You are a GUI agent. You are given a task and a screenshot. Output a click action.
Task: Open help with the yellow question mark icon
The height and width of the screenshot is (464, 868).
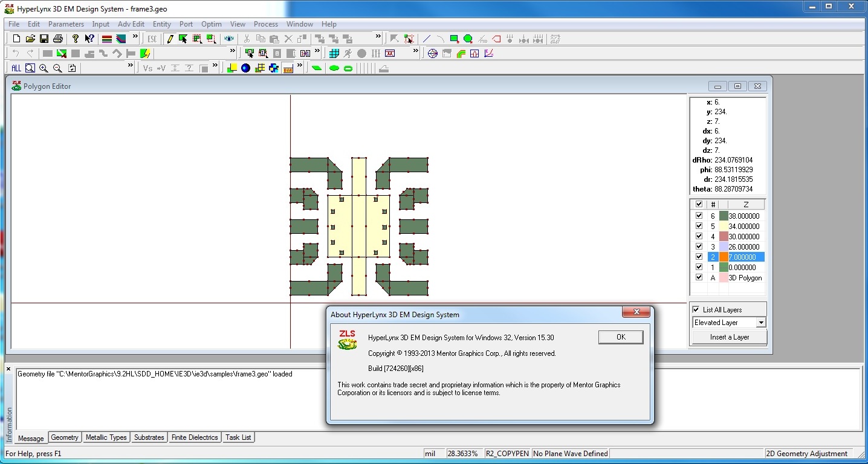point(76,39)
